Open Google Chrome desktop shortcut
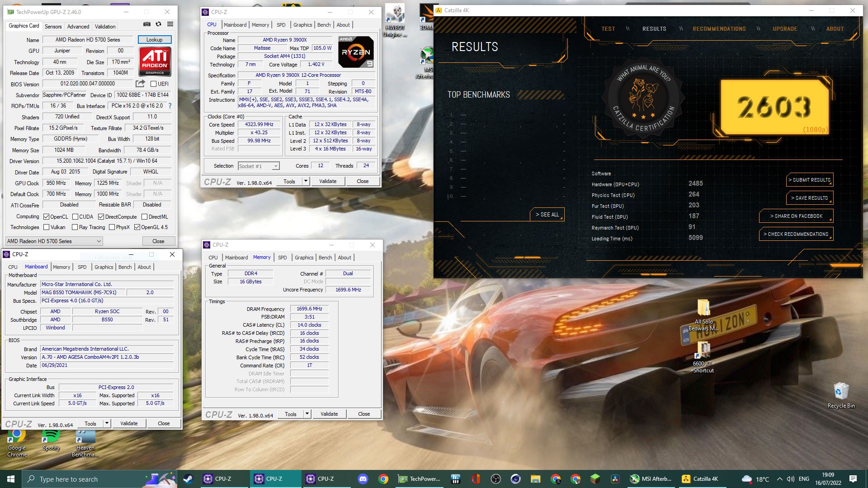Screen dimensions: 868x488 [x=17, y=443]
